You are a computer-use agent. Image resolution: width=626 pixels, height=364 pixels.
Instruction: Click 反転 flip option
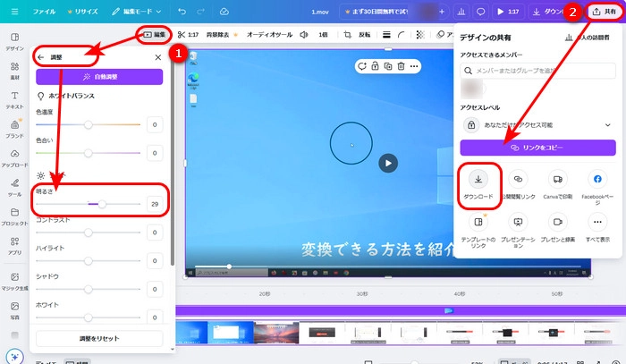(365, 35)
